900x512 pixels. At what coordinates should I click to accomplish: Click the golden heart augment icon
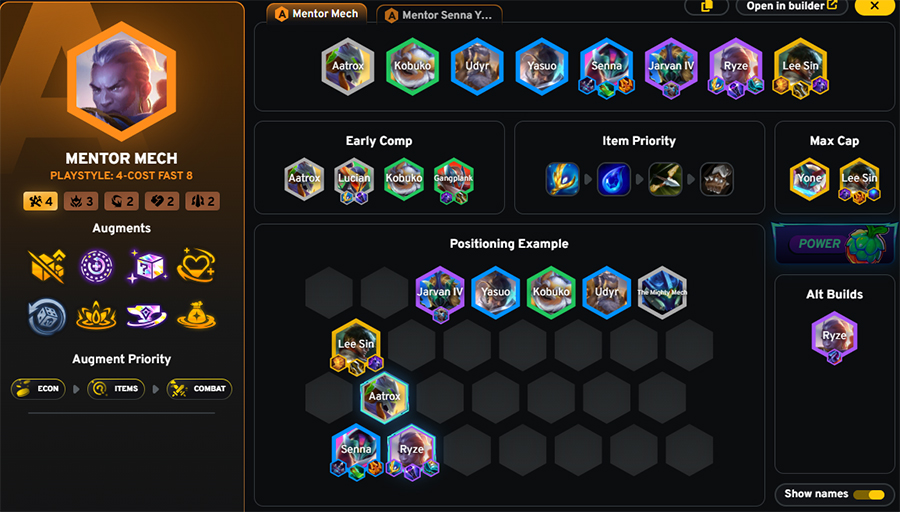tap(196, 265)
